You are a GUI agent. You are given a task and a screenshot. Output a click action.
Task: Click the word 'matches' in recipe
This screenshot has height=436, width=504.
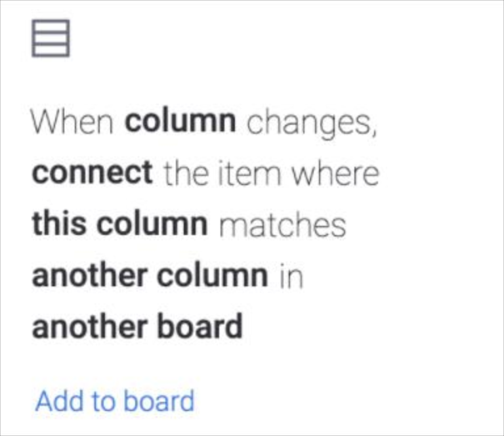pos(282,225)
